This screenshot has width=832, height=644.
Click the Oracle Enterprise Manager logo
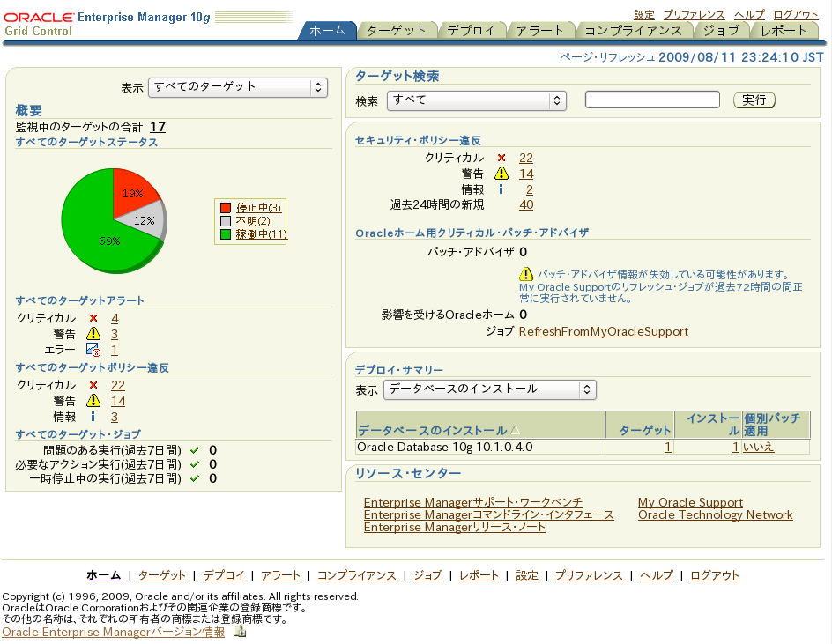[108, 24]
